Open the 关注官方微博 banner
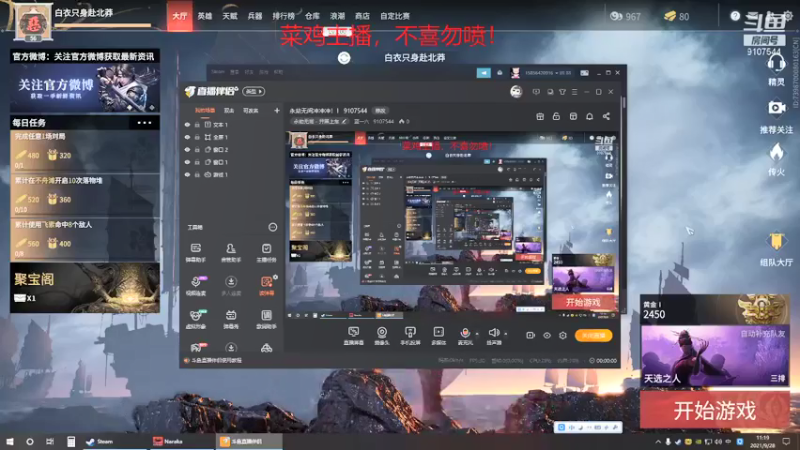 pos(85,88)
